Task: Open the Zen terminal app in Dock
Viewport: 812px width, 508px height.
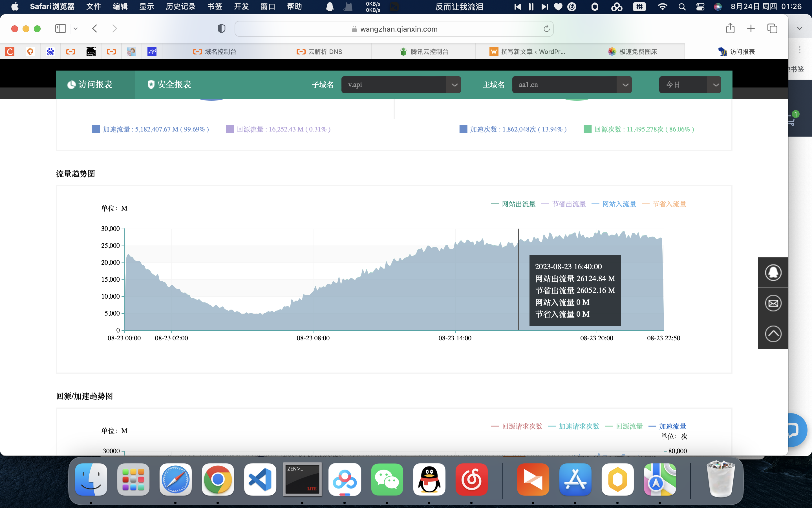Action: point(302,479)
